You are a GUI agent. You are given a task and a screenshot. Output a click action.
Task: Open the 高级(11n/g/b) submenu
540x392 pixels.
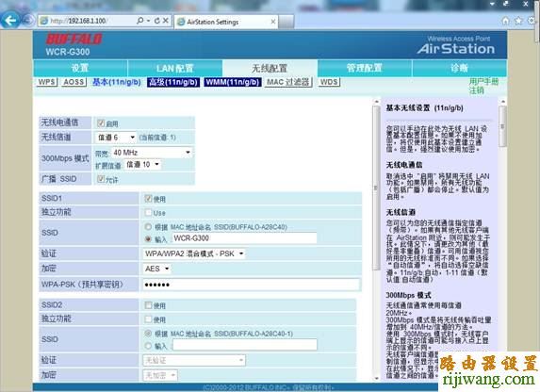coord(173,82)
